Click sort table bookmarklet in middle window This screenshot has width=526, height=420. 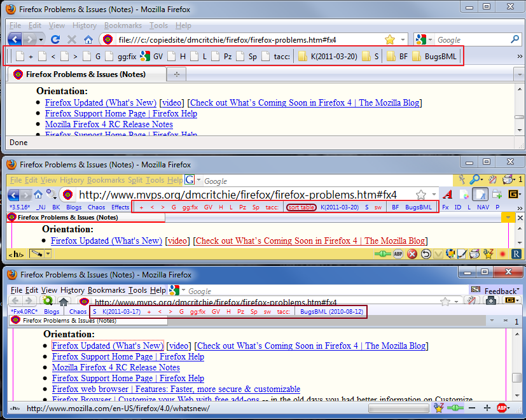pyautogui.click(x=301, y=207)
